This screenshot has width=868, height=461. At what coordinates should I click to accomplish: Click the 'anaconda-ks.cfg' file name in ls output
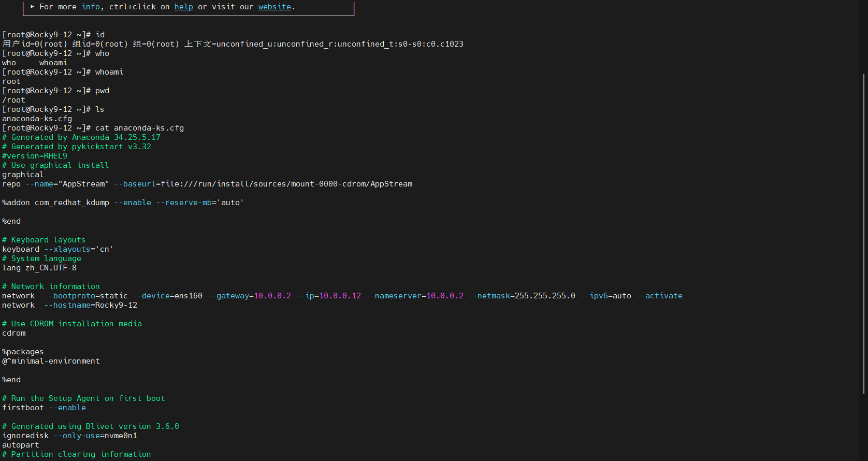click(x=37, y=119)
